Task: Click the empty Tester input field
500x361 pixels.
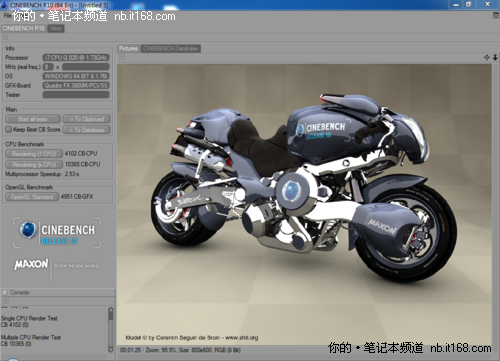Action: pyautogui.click(x=76, y=95)
